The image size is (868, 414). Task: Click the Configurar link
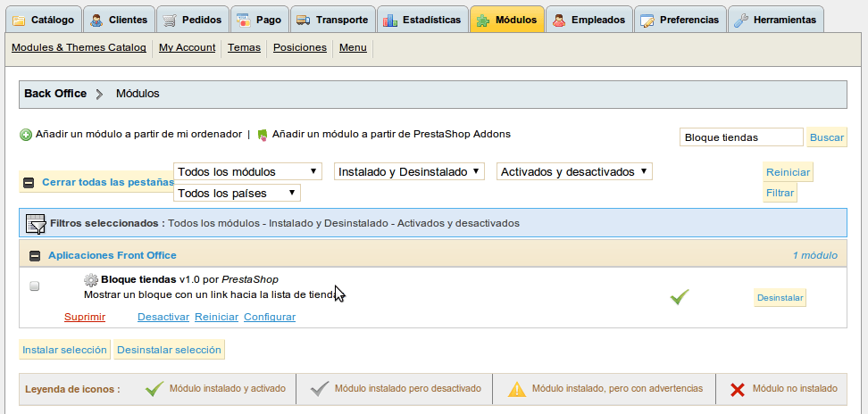270,317
